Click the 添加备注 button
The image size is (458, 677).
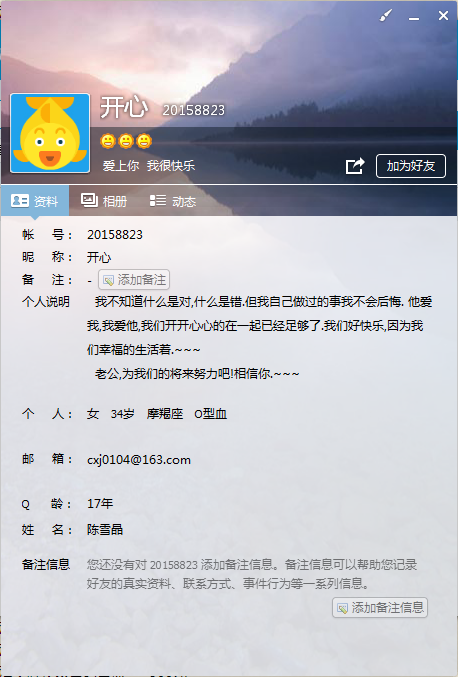pos(134,280)
